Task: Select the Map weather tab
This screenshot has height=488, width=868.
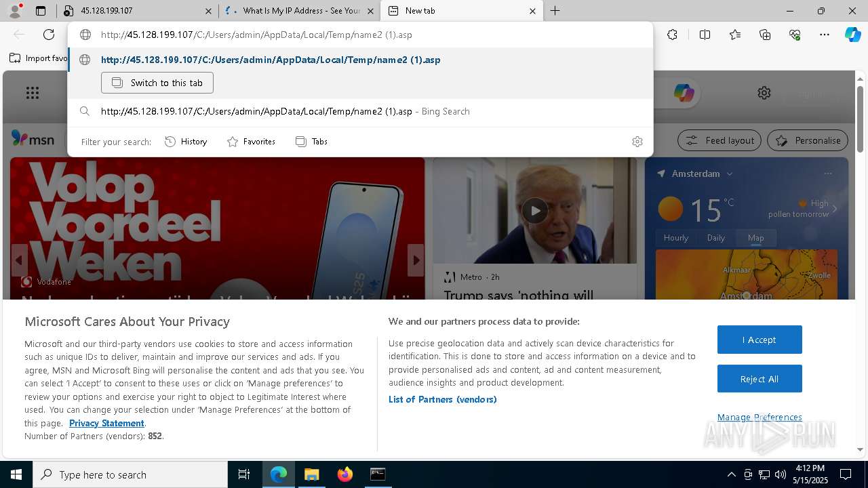Action: coord(755,238)
